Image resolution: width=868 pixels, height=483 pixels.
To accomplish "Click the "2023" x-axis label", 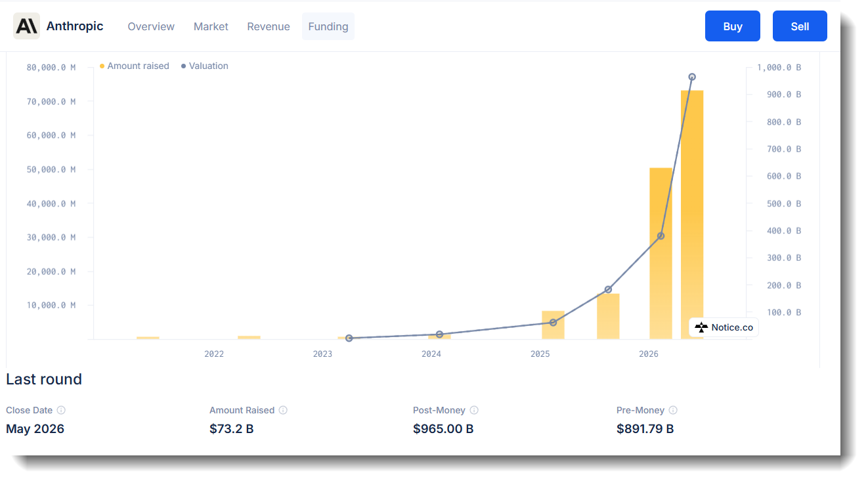I will pyautogui.click(x=322, y=354).
